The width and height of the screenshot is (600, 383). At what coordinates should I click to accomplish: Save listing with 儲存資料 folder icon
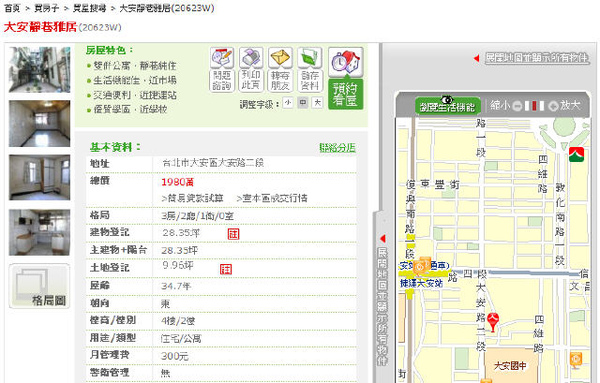pos(310,70)
